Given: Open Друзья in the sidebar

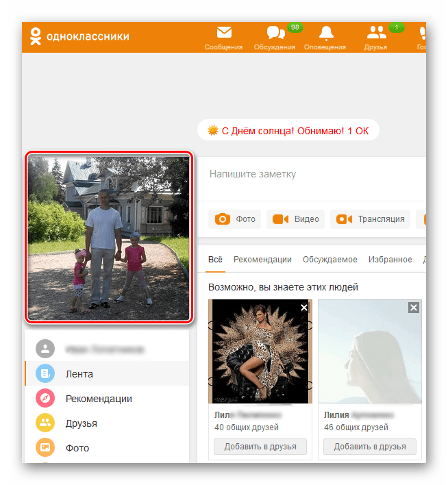Looking at the screenshot, I should pyautogui.click(x=107, y=423).
